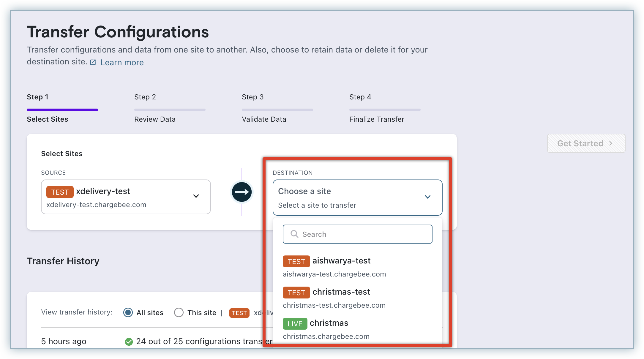
Task: Click the magnifier icon in the search box
Action: pos(294,234)
